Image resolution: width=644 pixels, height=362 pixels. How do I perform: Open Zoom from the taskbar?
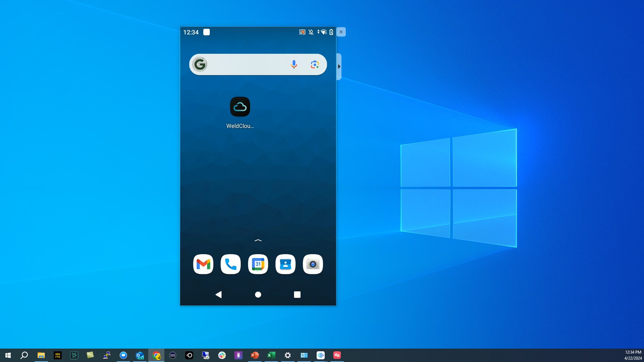(x=123, y=355)
